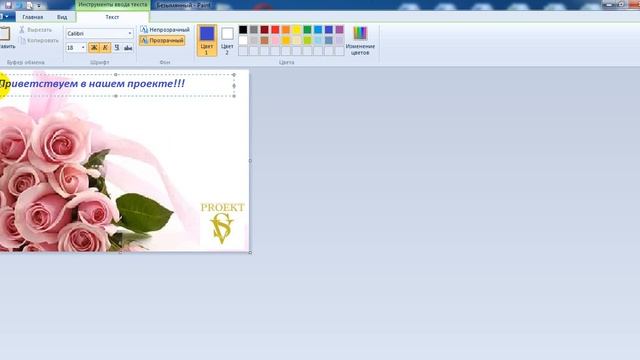Click the Paste (Вставить) clipboard icon
Image resolution: width=640 pixels, height=360 pixels.
5,33
